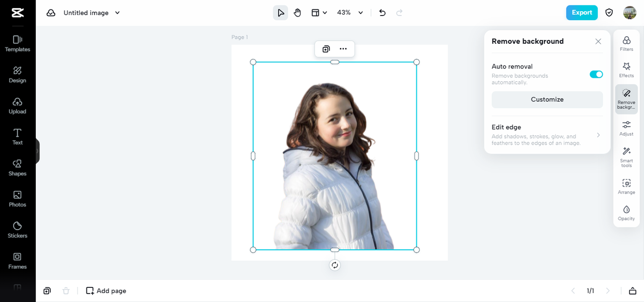Click the top-left corner resize handle
Image resolution: width=644 pixels, height=302 pixels.
click(x=253, y=62)
